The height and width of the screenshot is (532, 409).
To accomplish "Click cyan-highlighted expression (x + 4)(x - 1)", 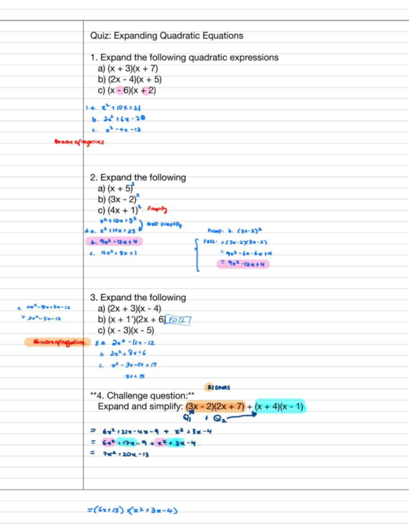I will [x=279, y=407].
